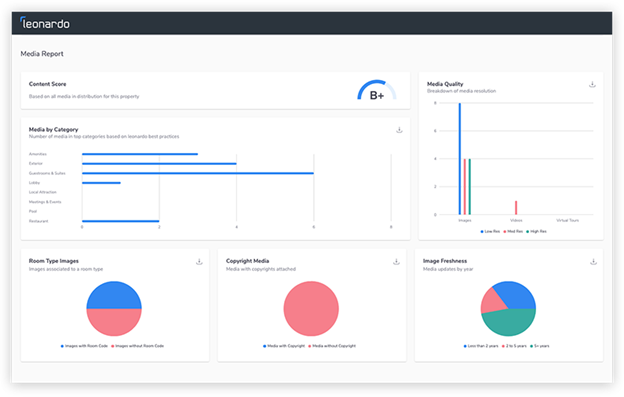Toggle Less than 2 years legend
Image resolution: width=624 pixels, height=397 pixels.
click(x=481, y=346)
